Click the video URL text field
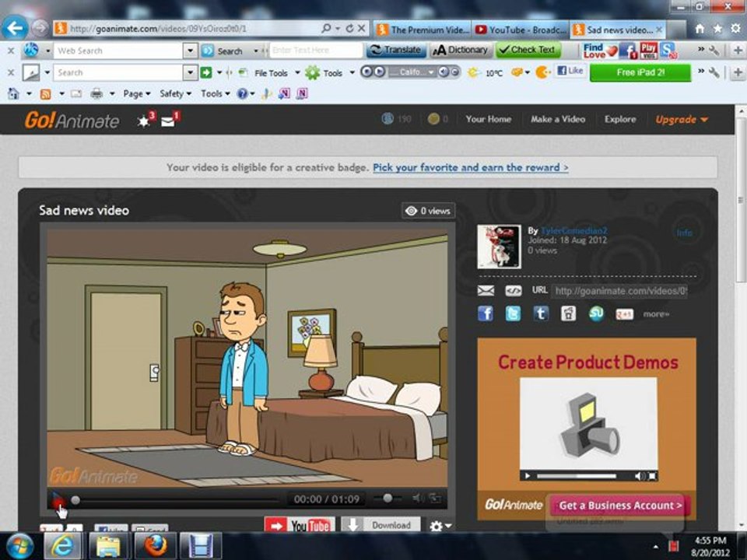The height and width of the screenshot is (560, 747). [x=619, y=290]
